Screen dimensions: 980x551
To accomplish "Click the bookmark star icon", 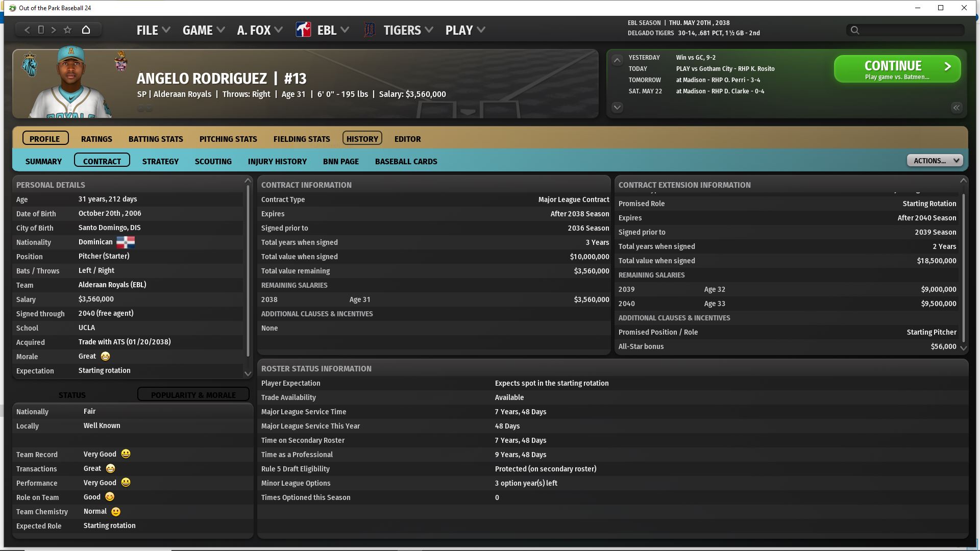I will (67, 30).
